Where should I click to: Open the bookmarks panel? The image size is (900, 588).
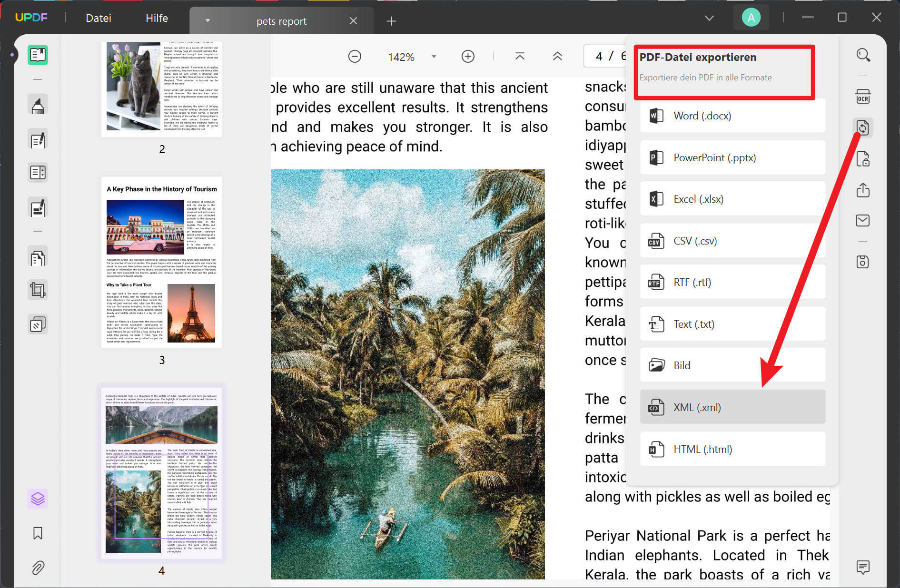(x=38, y=533)
